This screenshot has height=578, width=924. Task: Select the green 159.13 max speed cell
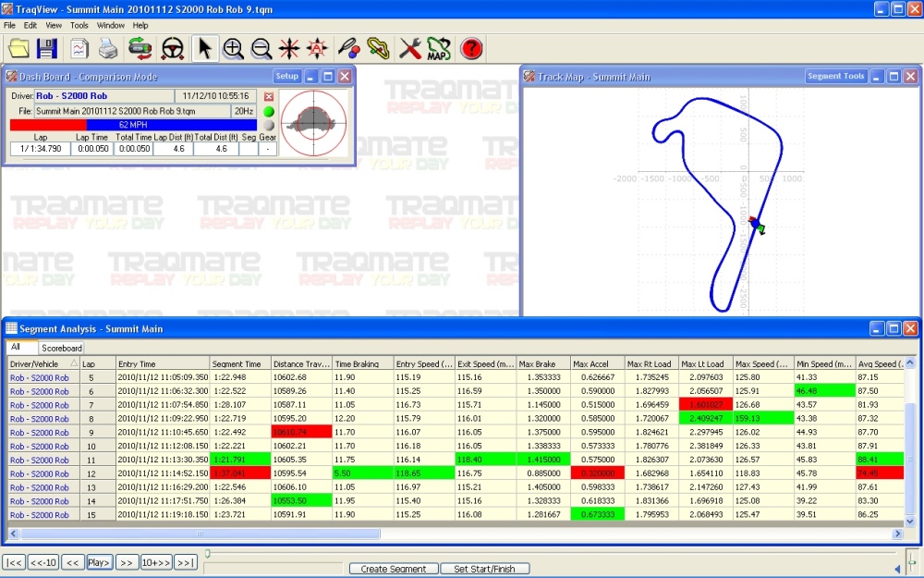pyautogui.click(x=763, y=418)
